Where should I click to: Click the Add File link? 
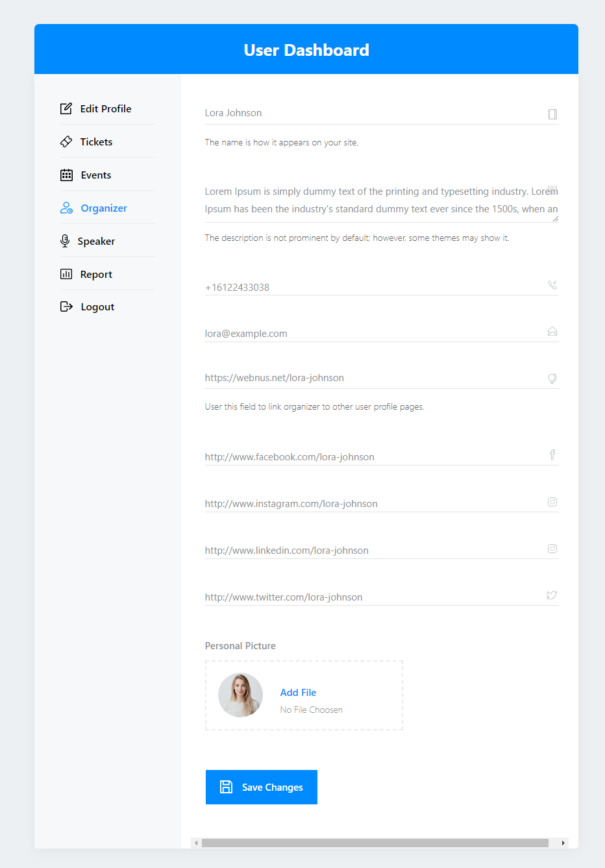(x=298, y=693)
